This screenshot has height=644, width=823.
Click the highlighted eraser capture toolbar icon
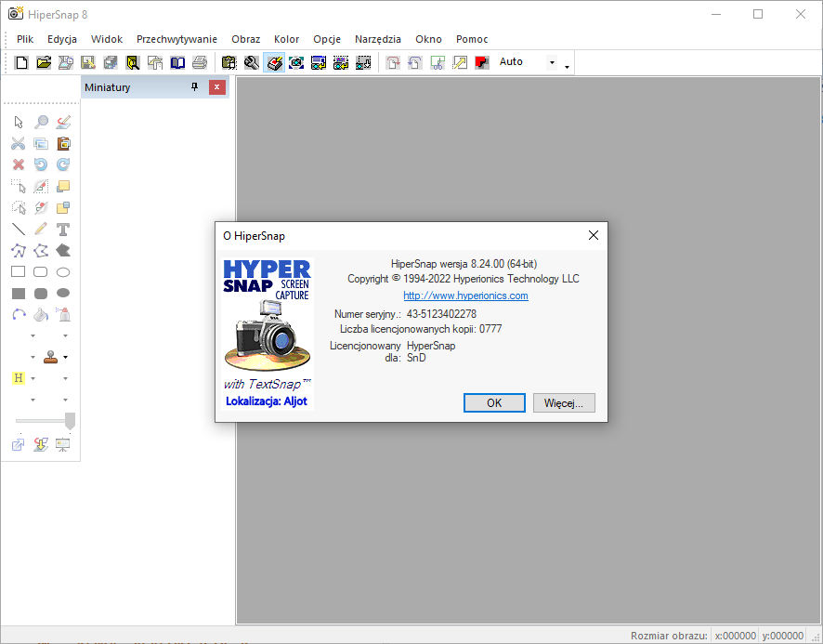pyautogui.click(x=274, y=63)
